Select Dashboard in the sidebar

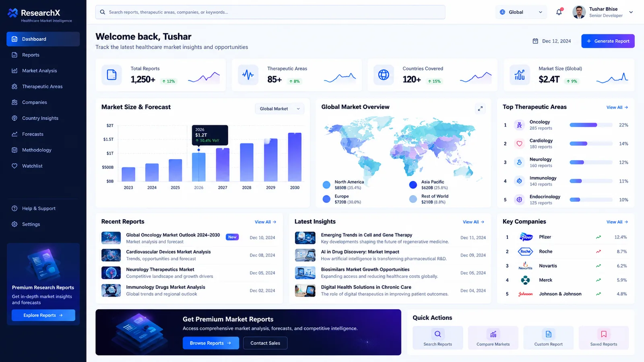click(43, 39)
